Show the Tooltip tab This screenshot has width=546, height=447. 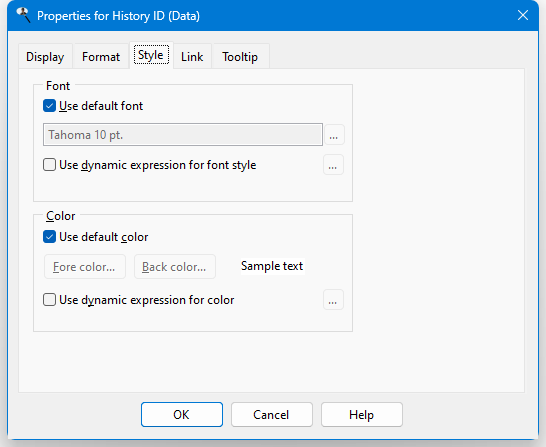[x=240, y=56]
